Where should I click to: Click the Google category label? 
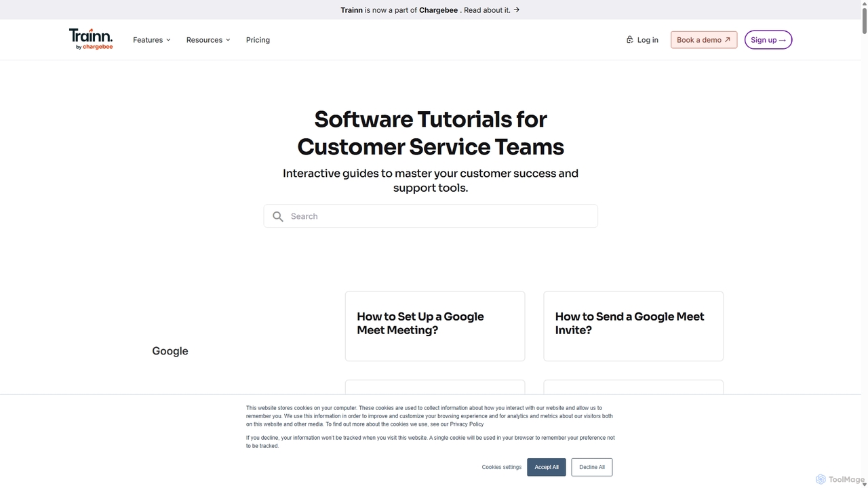pos(170,351)
